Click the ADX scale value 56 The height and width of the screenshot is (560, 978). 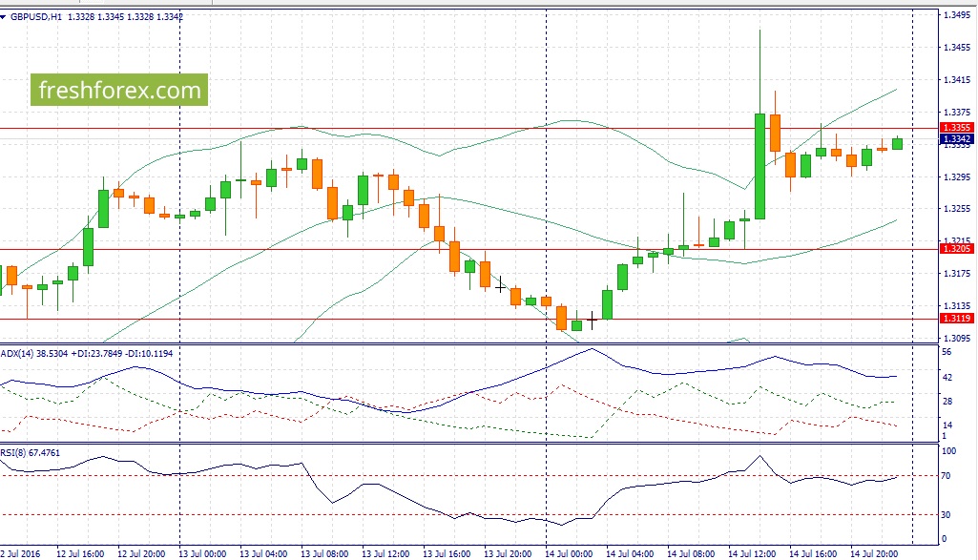(x=947, y=352)
